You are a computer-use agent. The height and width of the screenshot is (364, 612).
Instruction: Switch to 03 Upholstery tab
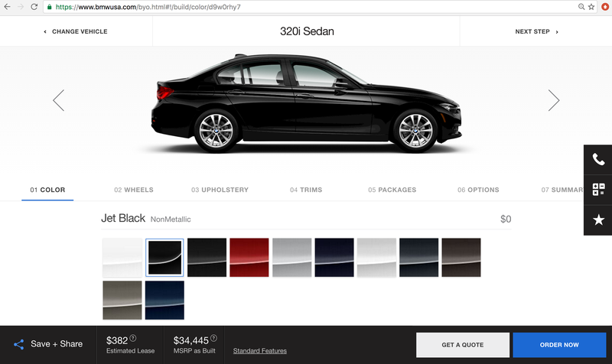point(220,190)
